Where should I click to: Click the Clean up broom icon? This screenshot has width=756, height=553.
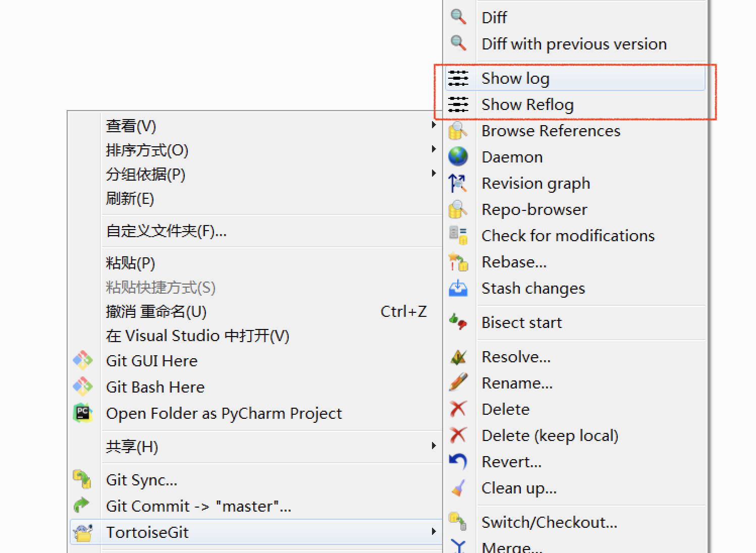pyautogui.click(x=458, y=488)
